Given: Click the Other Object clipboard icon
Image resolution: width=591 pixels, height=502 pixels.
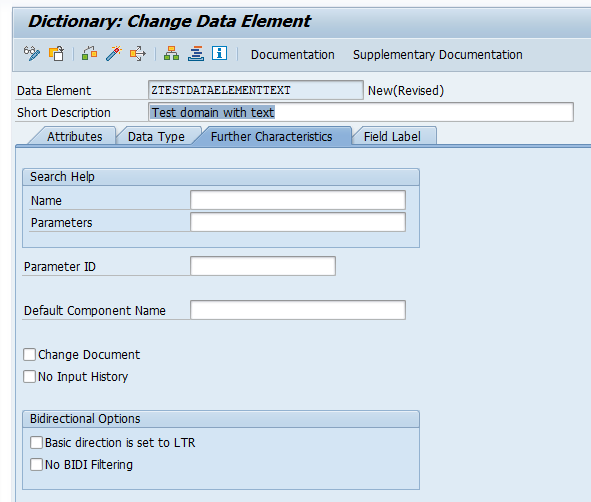Looking at the screenshot, I should (x=57, y=54).
